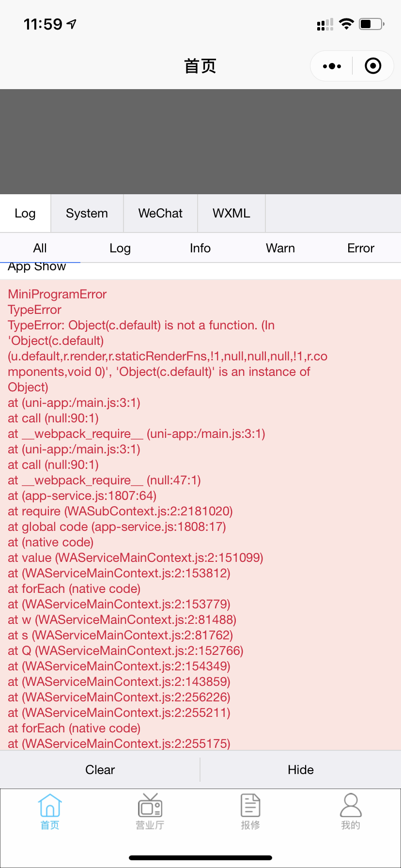The height and width of the screenshot is (868, 401).
Task: Clear the console output
Action: [x=100, y=770]
